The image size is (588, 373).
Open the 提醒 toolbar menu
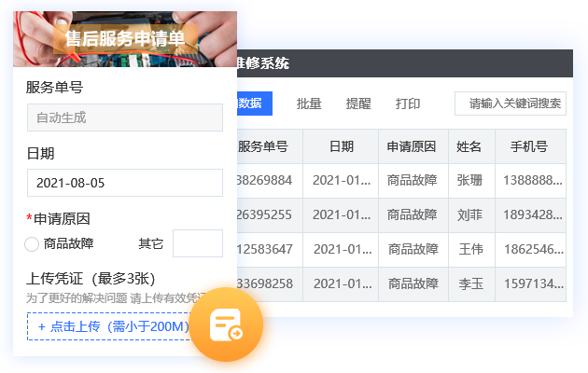click(x=358, y=104)
